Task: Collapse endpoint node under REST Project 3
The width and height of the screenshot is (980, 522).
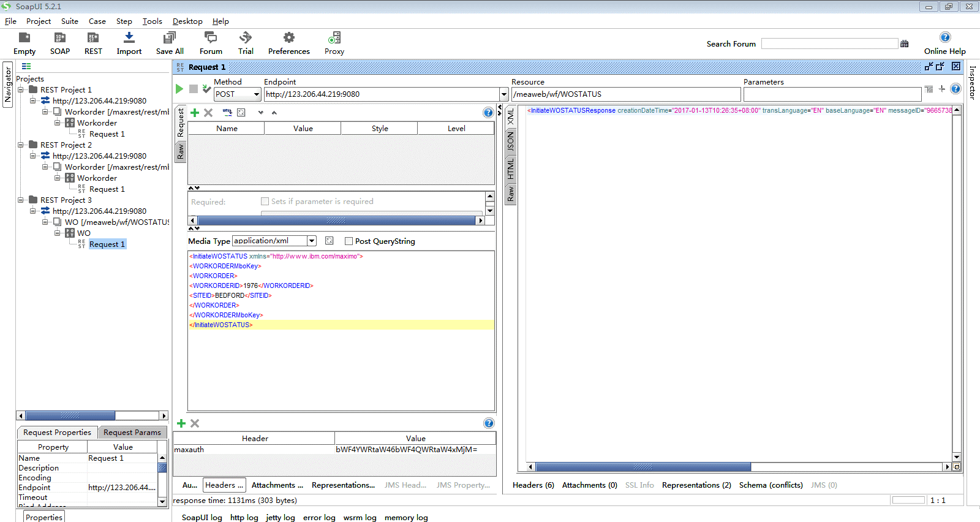Action: (x=33, y=211)
